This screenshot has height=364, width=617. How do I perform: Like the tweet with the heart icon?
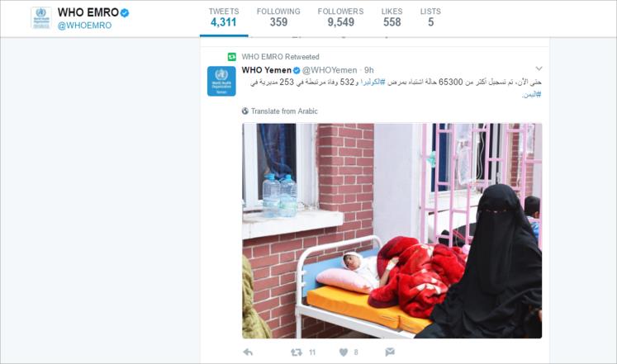tap(344, 352)
